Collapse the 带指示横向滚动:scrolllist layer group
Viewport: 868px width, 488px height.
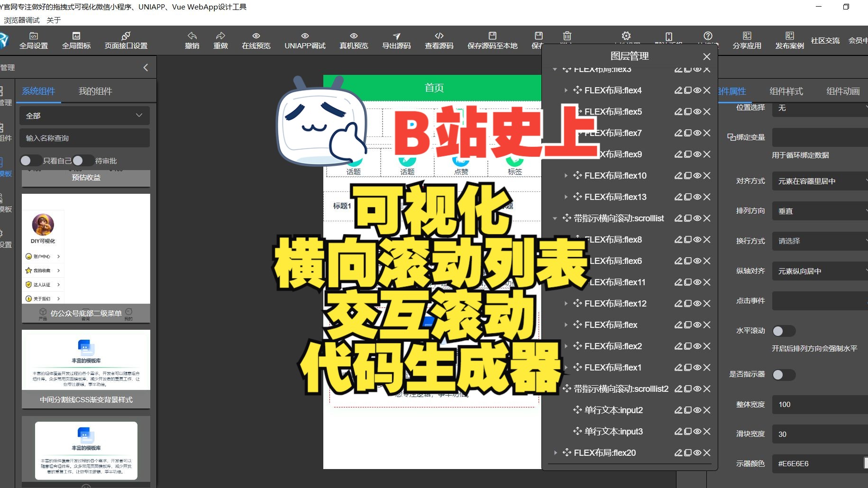(x=555, y=218)
